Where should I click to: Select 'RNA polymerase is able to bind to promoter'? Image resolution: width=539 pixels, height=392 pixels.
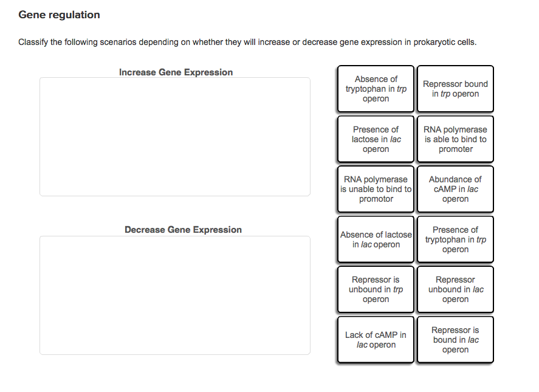(x=455, y=139)
